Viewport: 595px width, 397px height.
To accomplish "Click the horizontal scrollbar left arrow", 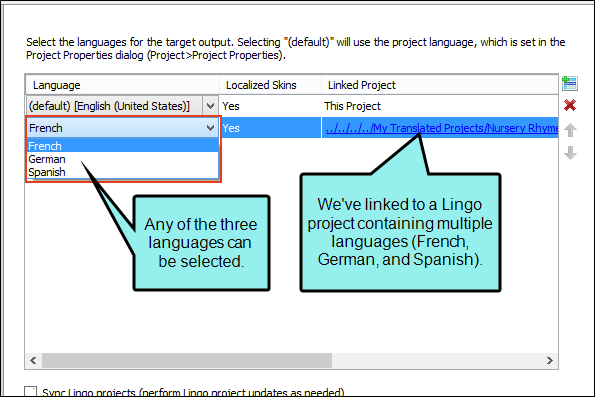I will point(33,360).
